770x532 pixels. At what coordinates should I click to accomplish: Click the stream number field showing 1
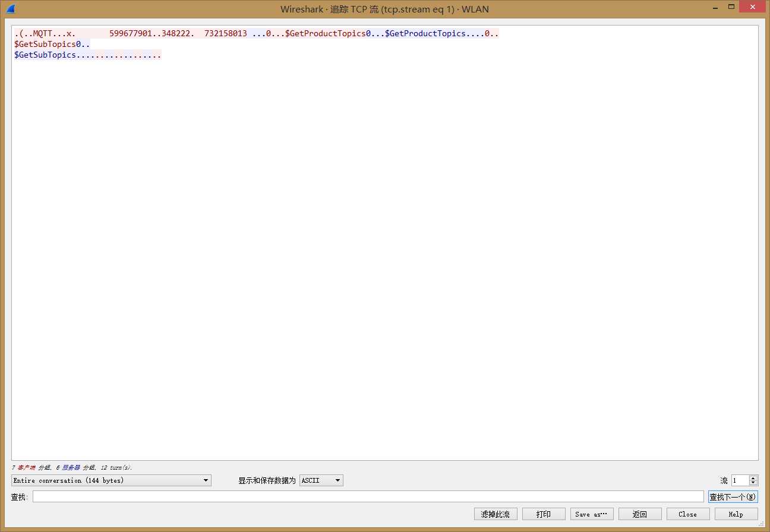coord(740,480)
